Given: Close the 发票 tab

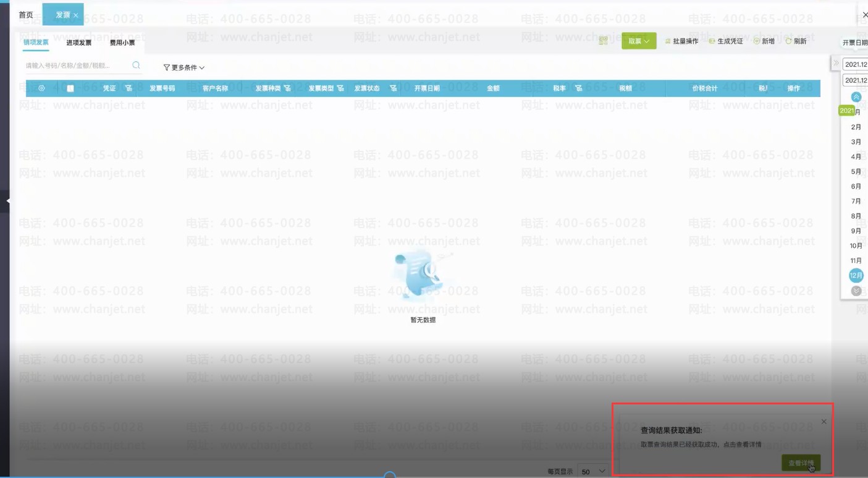Looking at the screenshot, I should 75,15.
